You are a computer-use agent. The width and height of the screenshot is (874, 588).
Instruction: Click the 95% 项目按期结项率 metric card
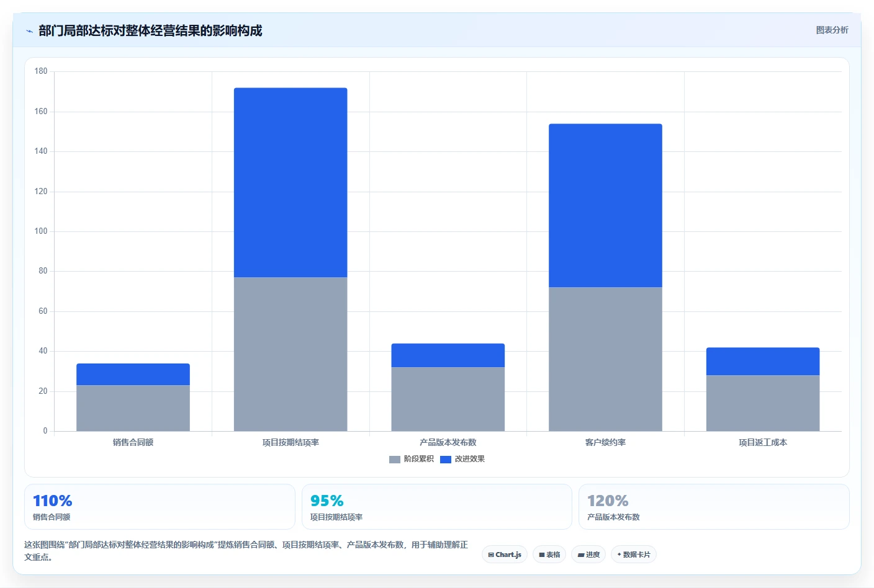(x=436, y=507)
